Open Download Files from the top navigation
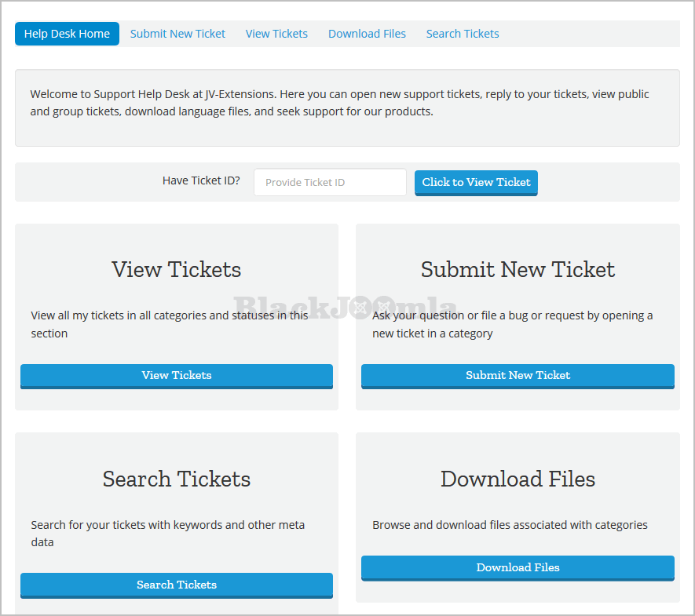This screenshot has height=616, width=695. (x=367, y=34)
